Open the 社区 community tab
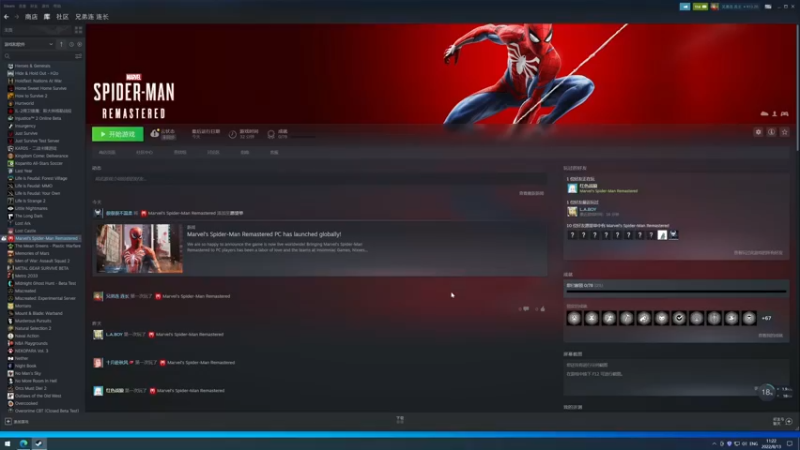This screenshot has height=450, width=800. 62,17
